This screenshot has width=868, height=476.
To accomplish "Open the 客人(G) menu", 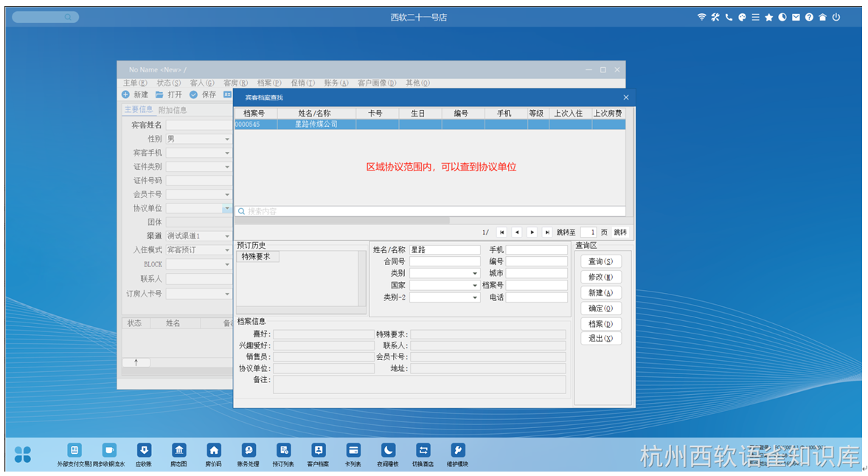I will pos(202,83).
